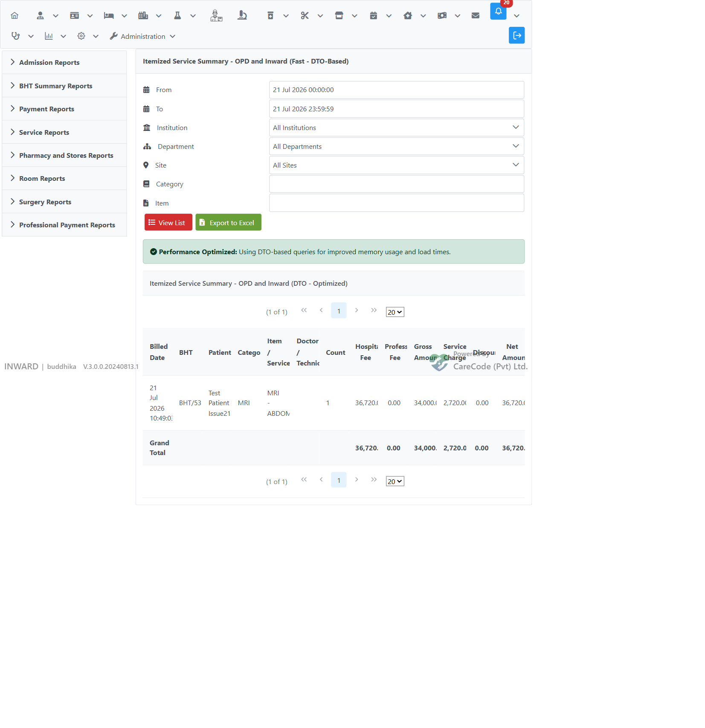Expand Admission Reports section
Screen dimensions: 705x728
64,62
